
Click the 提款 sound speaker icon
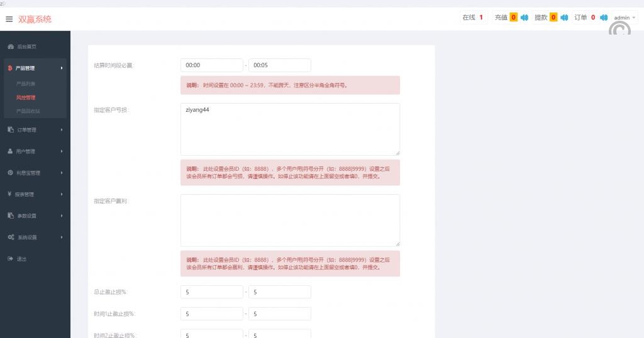tap(564, 18)
